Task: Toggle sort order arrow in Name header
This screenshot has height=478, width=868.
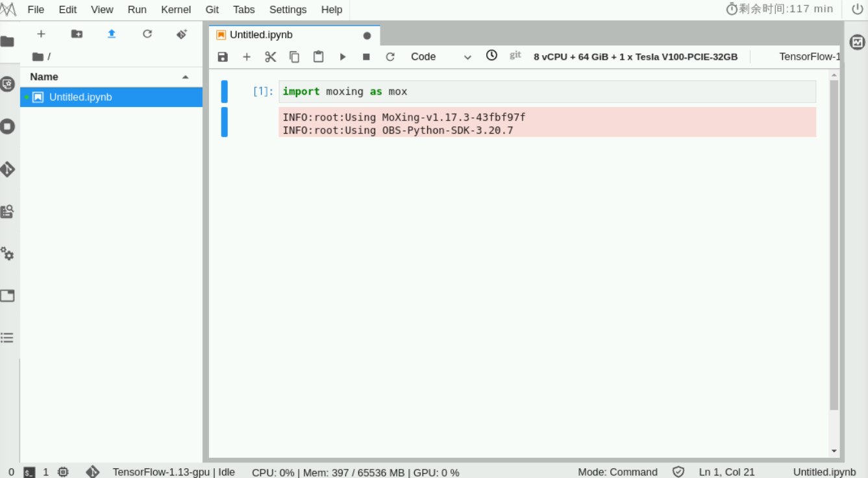Action: [x=186, y=77]
